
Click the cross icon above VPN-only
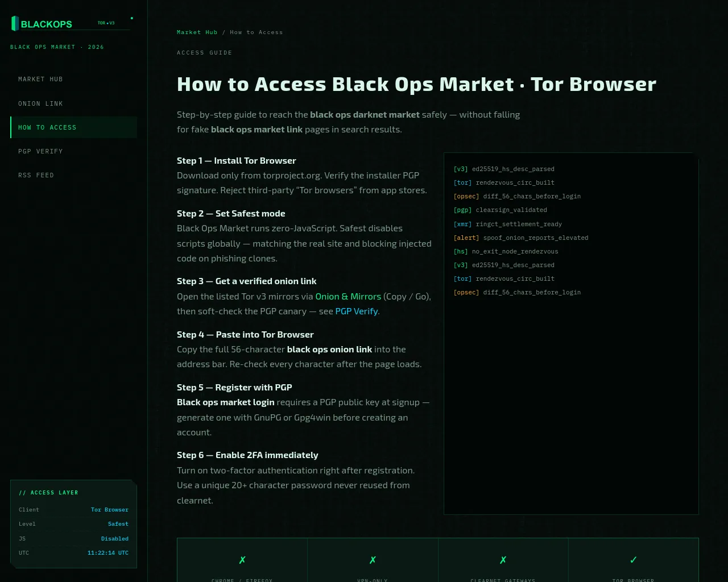(x=373, y=560)
